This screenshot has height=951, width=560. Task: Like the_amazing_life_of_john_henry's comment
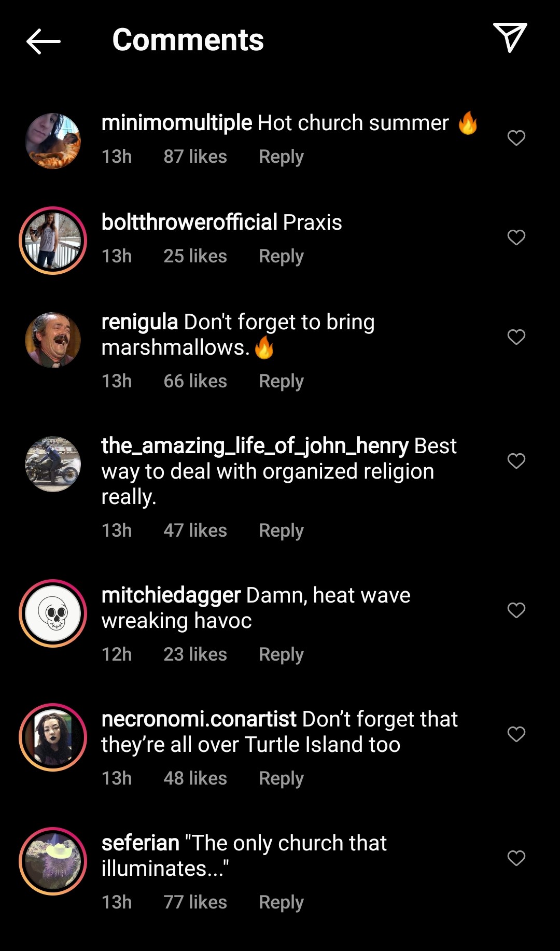pyautogui.click(x=516, y=461)
